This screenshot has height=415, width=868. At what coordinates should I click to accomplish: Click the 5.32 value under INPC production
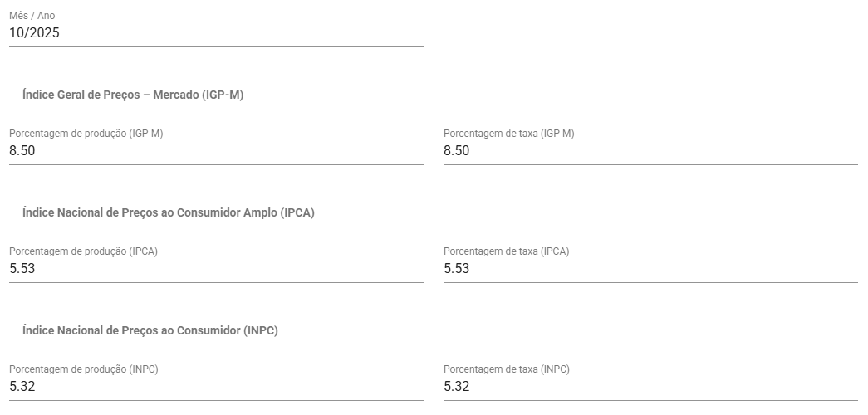point(22,387)
